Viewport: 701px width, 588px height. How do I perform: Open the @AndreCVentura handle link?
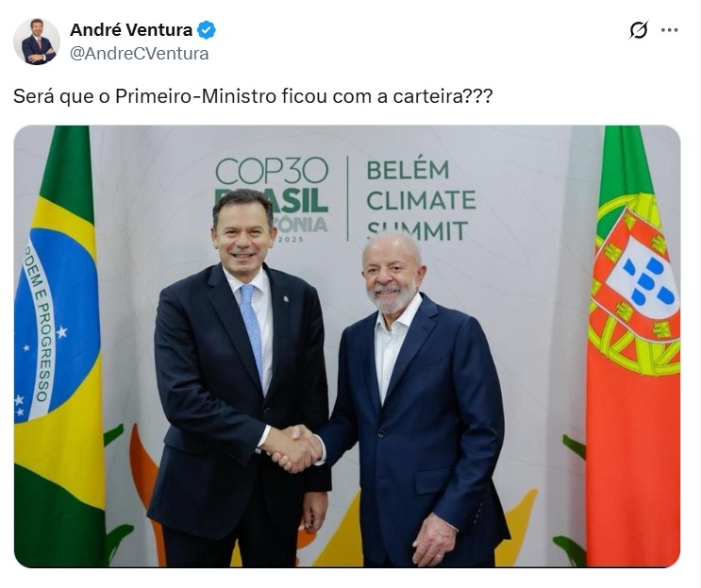(x=139, y=53)
